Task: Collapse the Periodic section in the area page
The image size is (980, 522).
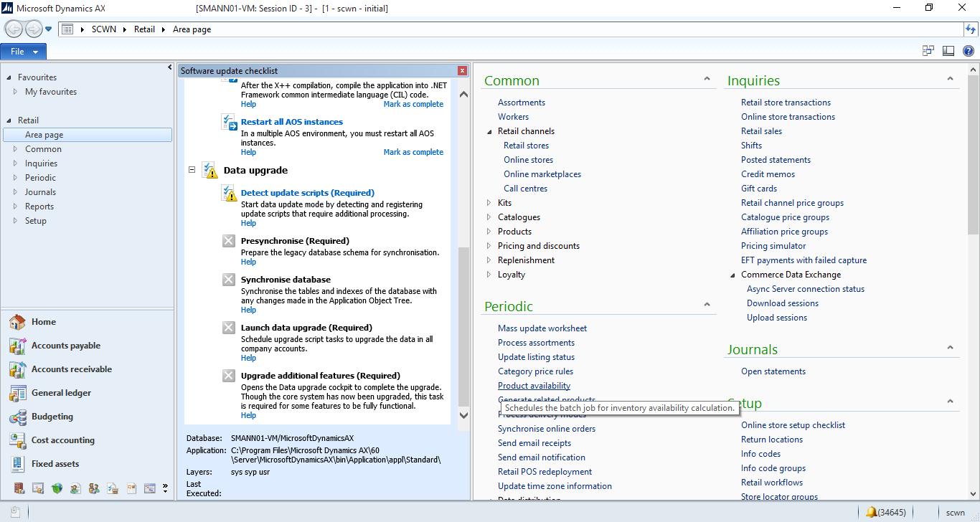Action: point(707,305)
